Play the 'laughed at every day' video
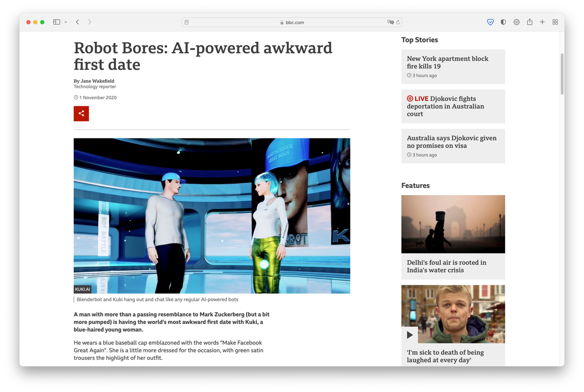Screen dimensions: 584x392 pyautogui.click(x=409, y=335)
